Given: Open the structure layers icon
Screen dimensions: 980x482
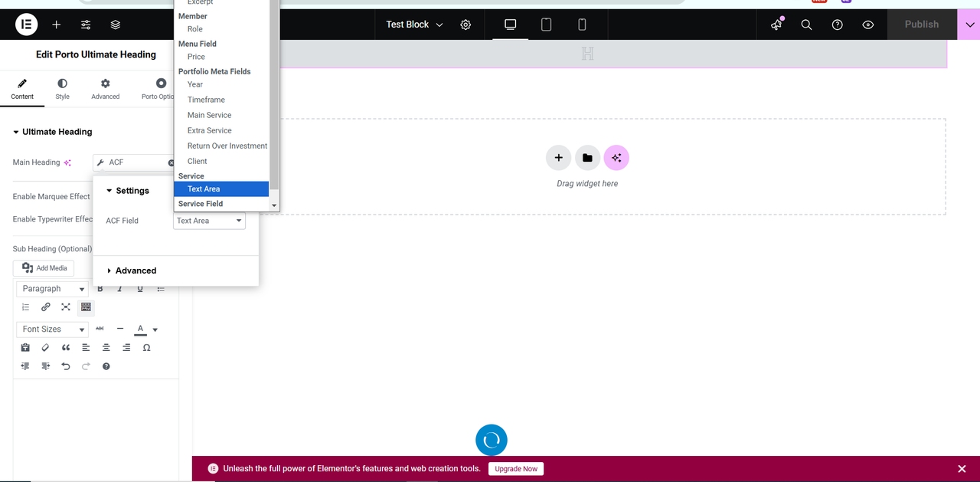Looking at the screenshot, I should 116,25.
